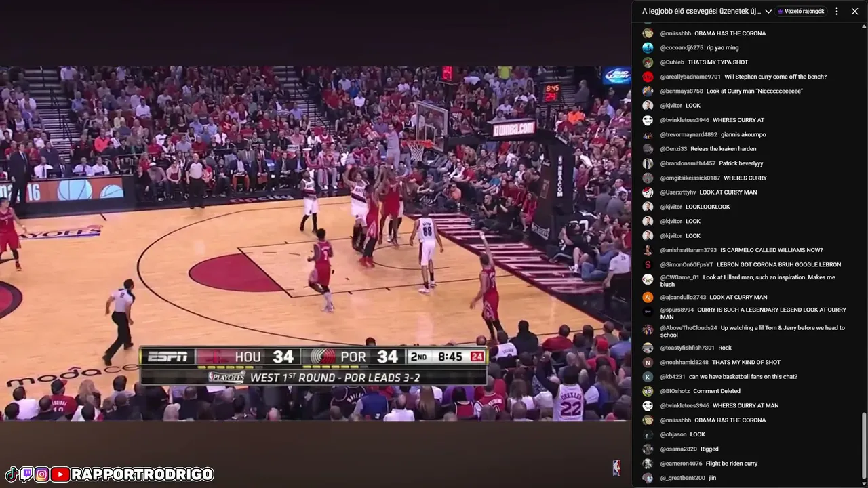Open the @Denzi33 username
868x488 pixels.
click(674, 149)
